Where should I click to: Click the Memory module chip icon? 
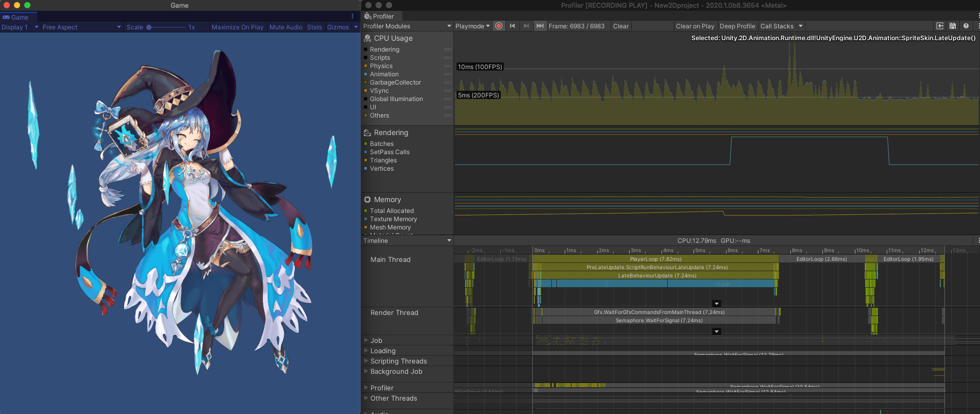tap(367, 200)
